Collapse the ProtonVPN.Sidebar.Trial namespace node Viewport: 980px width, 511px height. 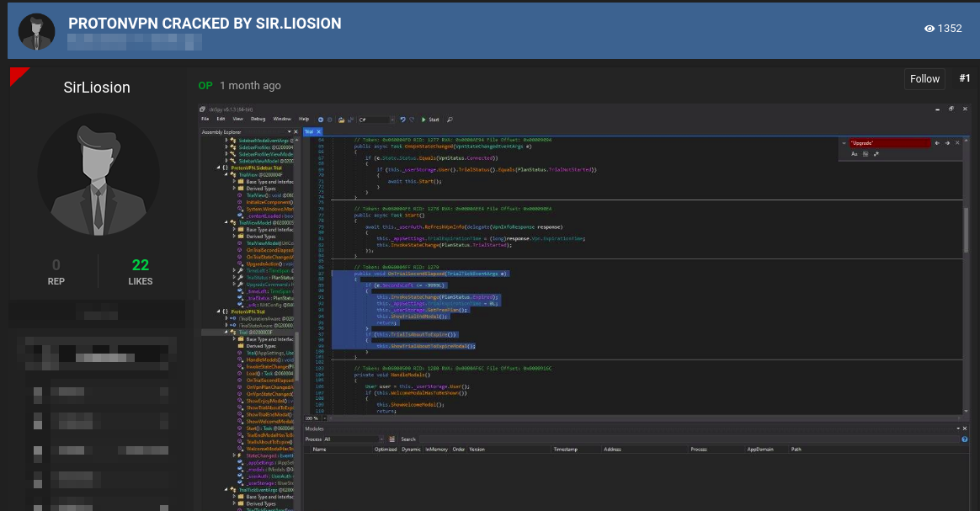(219, 168)
